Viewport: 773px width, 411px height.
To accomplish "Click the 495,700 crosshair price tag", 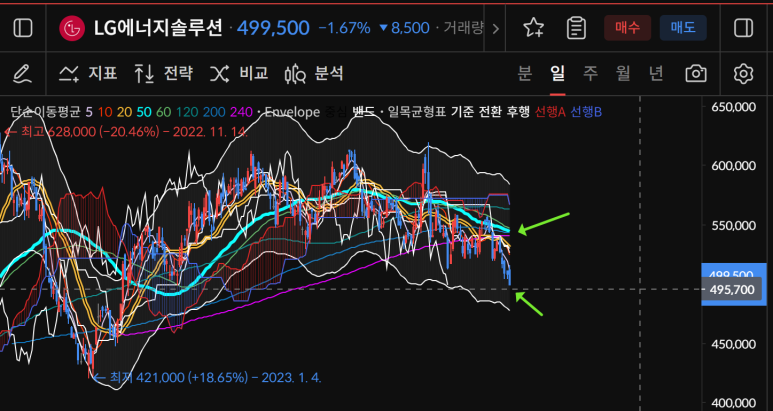I will tap(732, 290).
